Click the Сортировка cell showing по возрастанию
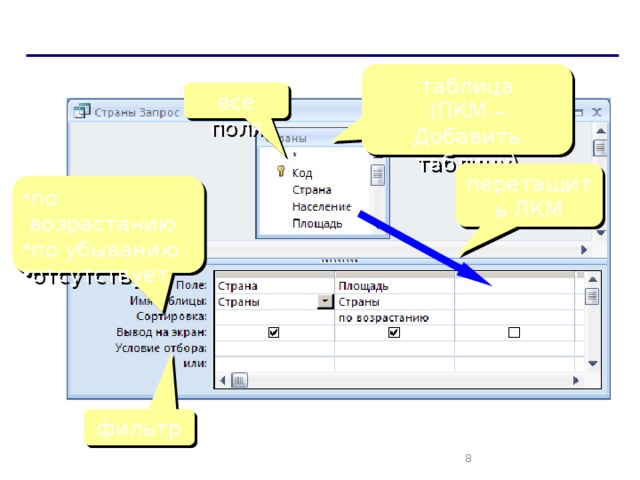The height and width of the screenshot is (480, 640). point(394,318)
